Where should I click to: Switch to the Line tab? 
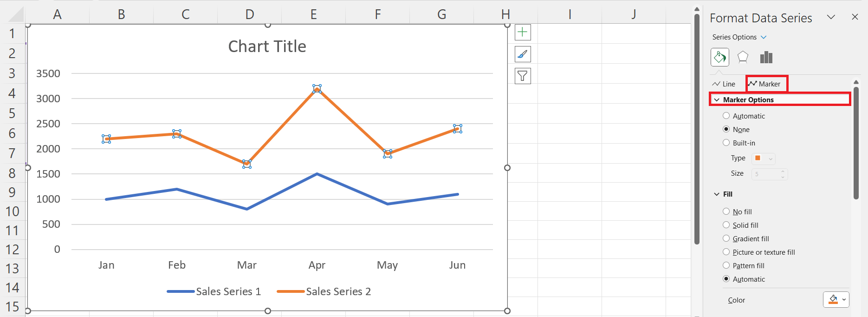(725, 84)
